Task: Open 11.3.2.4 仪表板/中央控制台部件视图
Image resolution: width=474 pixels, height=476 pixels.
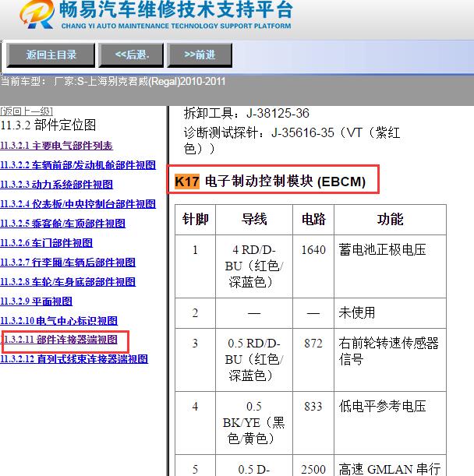Action: coord(78,204)
